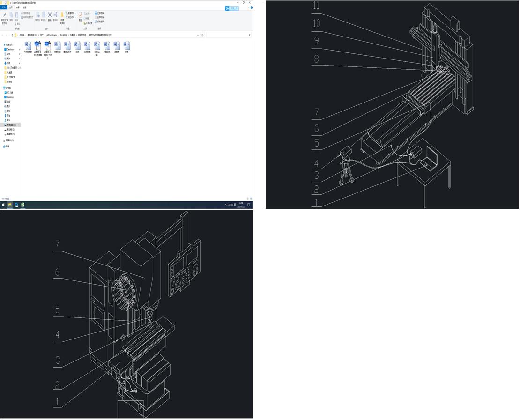Open the Open command dropdown in ribbon

point(88,14)
